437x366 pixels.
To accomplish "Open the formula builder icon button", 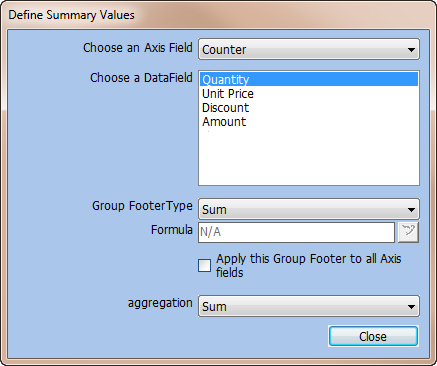I will (408, 232).
